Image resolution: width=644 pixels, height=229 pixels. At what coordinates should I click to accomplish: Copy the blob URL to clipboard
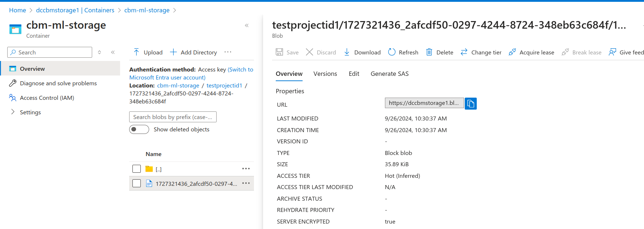click(x=471, y=104)
